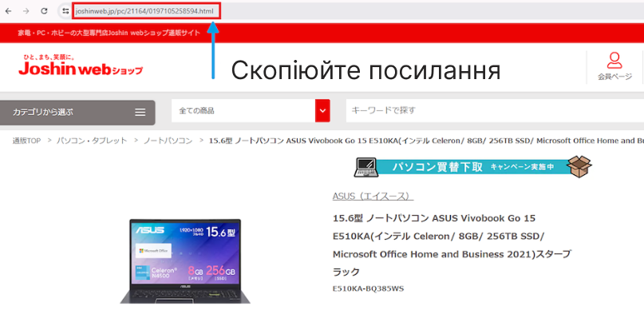Click the 全ての商品 combo box field
Screen dimensions: 644x330
(x=251, y=111)
